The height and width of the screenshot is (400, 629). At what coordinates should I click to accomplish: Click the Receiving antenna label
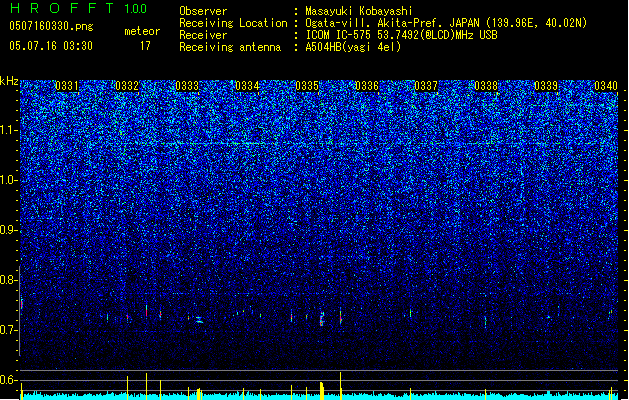230,47
